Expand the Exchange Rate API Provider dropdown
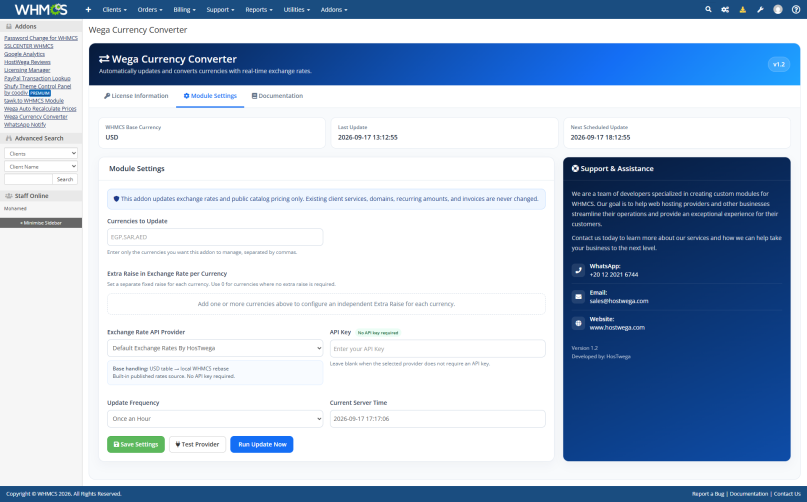This screenshot has width=807, height=502. pyautogui.click(x=215, y=348)
